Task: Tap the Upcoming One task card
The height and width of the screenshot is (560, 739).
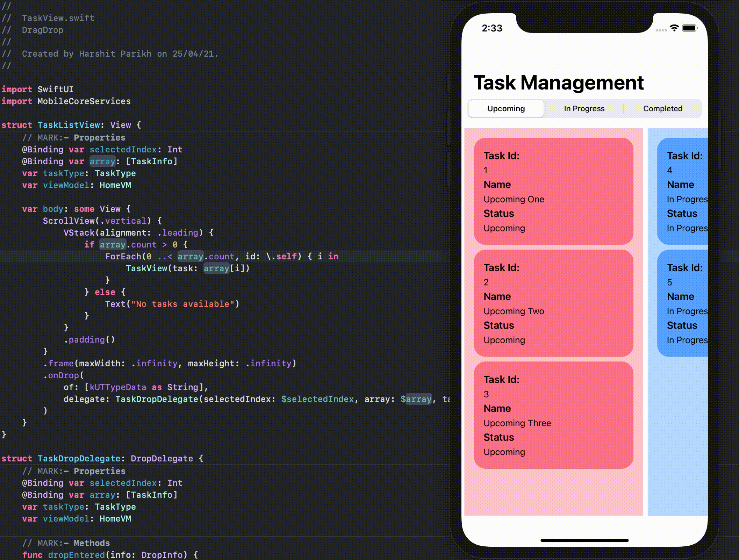Action: point(553,191)
